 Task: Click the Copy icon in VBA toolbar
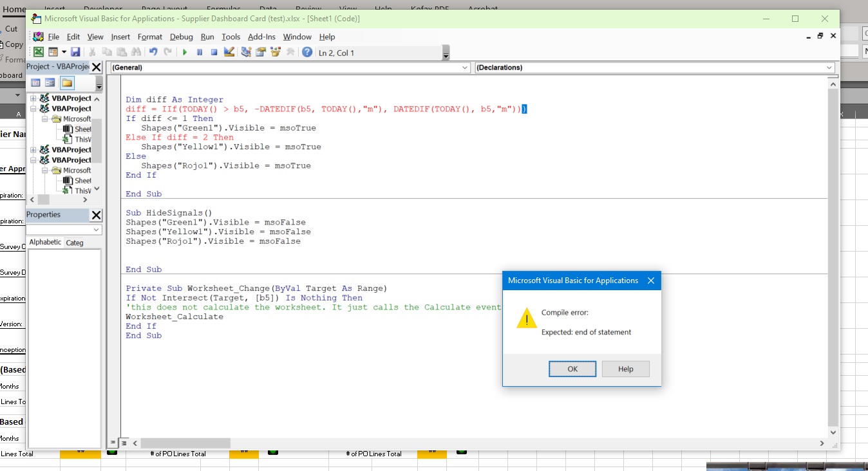[x=107, y=52]
